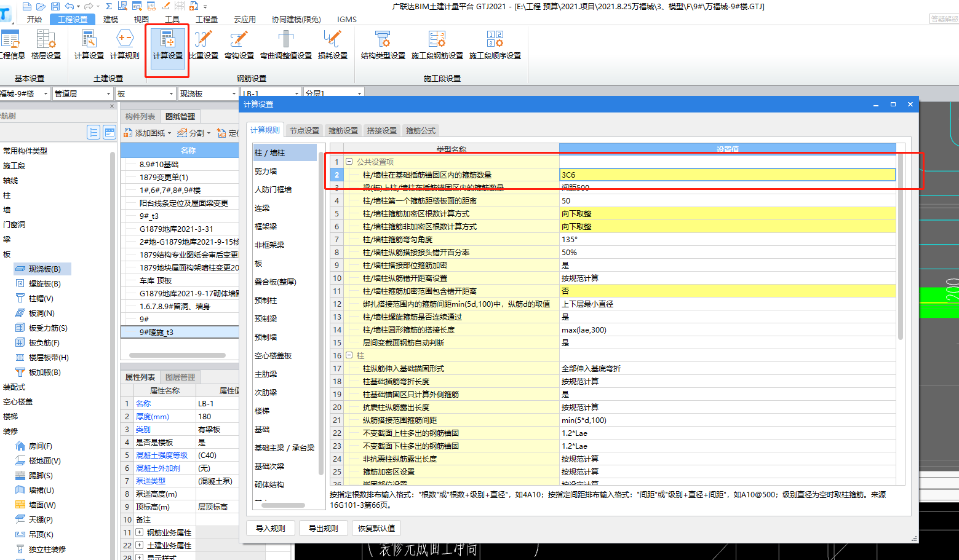Open 弯曲调整值设置 tool
959x560 pixels.
coord(286,45)
